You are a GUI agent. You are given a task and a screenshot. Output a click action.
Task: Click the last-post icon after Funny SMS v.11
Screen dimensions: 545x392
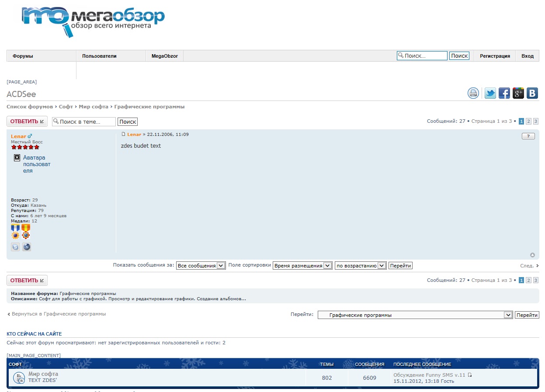tap(470, 375)
